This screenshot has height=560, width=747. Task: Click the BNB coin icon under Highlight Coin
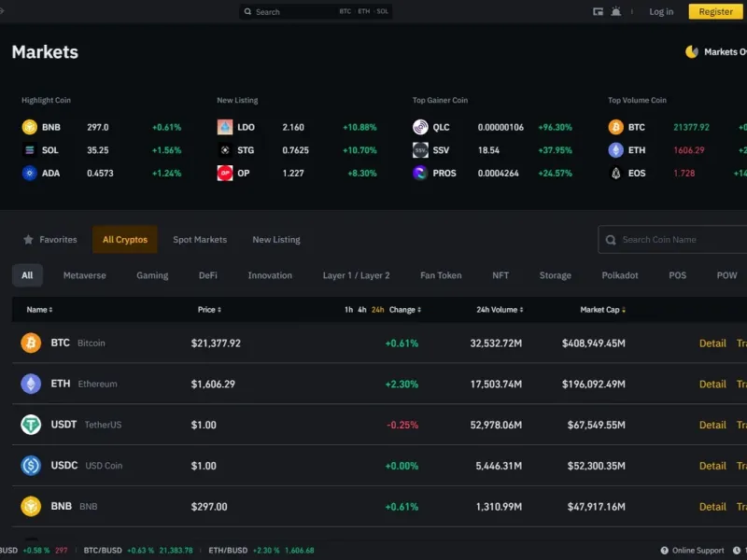click(30, 127)
